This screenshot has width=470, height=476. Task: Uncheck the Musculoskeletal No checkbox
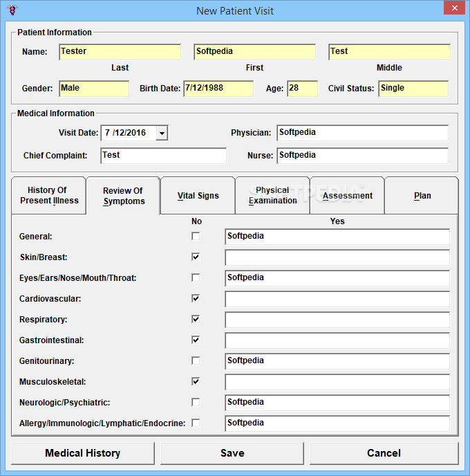point(196,381)
